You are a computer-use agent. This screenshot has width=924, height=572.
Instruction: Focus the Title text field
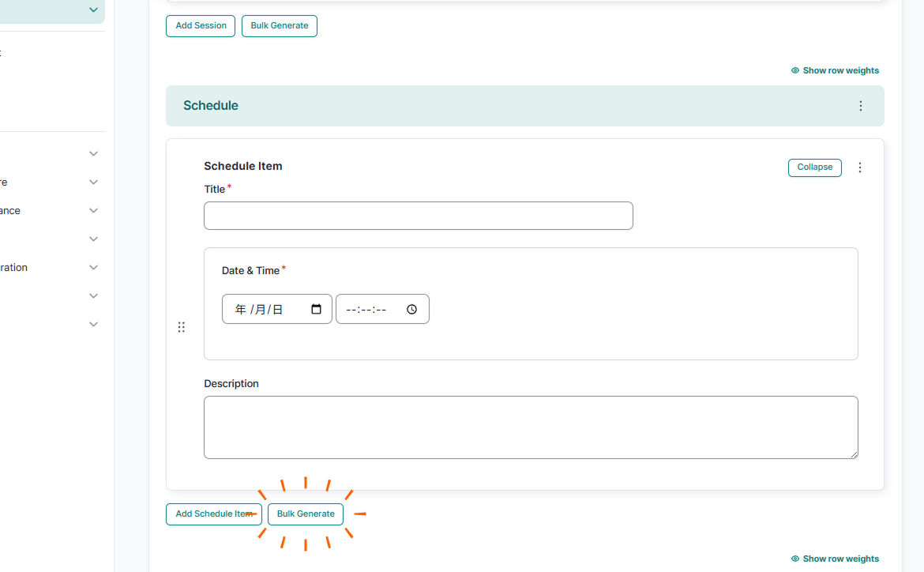[418, 216]
